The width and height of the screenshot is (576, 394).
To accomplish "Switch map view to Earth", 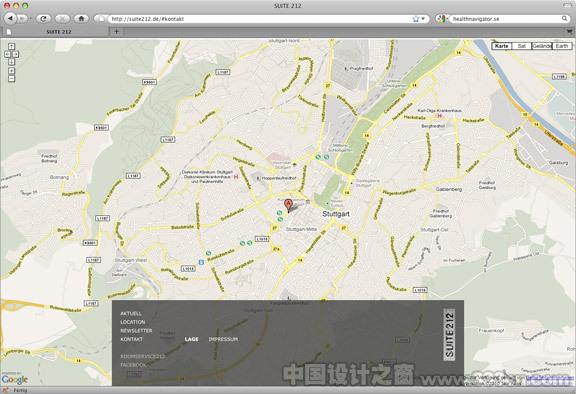I will (562, 46).
